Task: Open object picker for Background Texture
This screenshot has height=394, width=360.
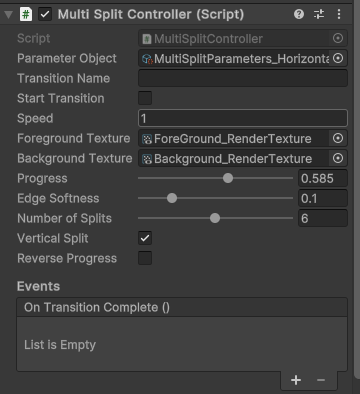Action: pos(338,158)
